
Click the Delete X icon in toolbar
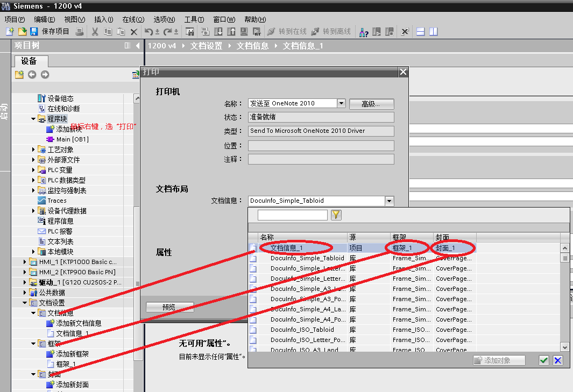(134, 32)
